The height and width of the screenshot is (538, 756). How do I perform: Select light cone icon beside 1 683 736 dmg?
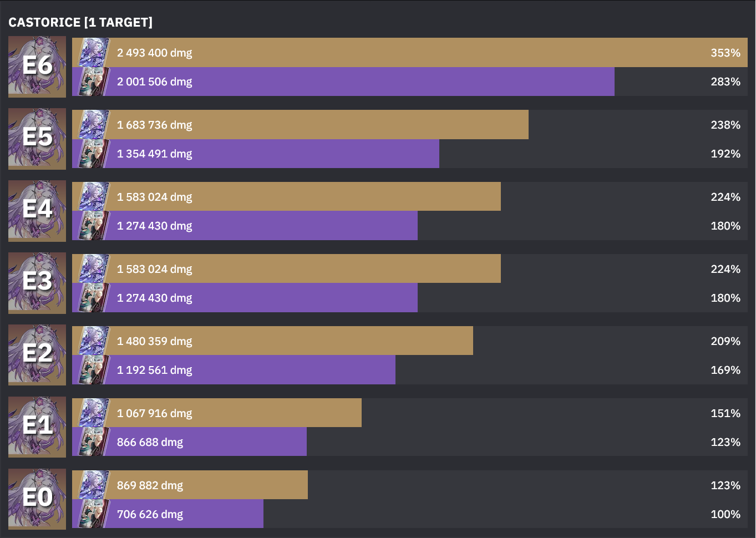pyautogui.click(x=92, y=125)
